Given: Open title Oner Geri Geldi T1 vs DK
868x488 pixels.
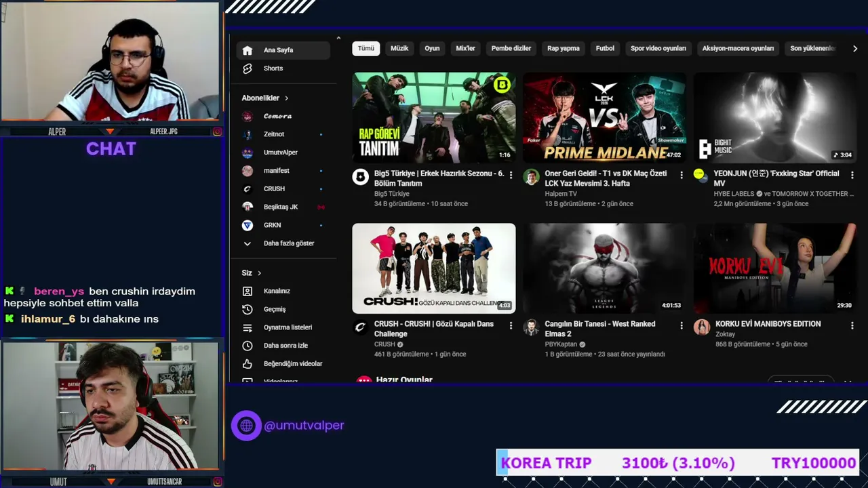Looking at the screenshot, I should click(606, 178).
